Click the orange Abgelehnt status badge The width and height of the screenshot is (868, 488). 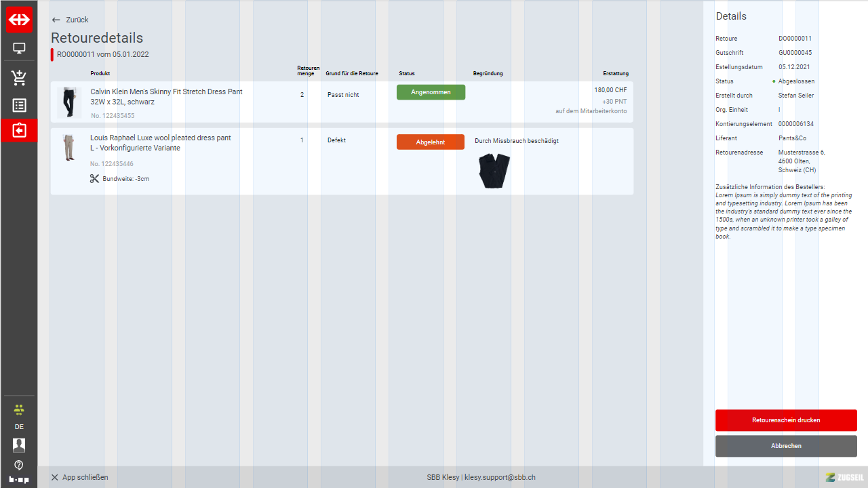pos(431,142)
